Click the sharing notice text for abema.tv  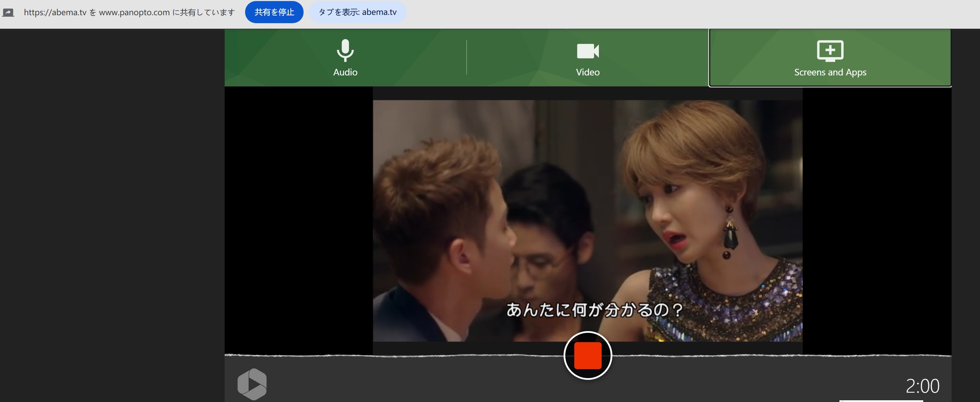[x=129, y=12]
